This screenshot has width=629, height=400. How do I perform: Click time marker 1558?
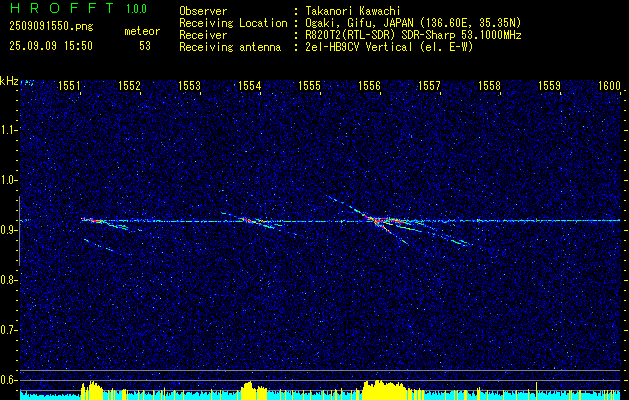pos(489,85)
